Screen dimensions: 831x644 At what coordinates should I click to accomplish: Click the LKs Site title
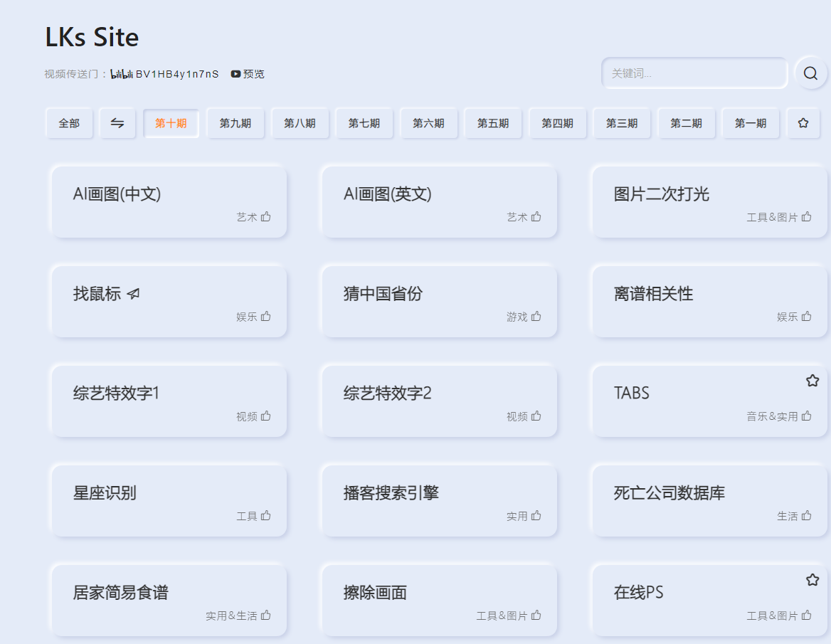[92, 37]
